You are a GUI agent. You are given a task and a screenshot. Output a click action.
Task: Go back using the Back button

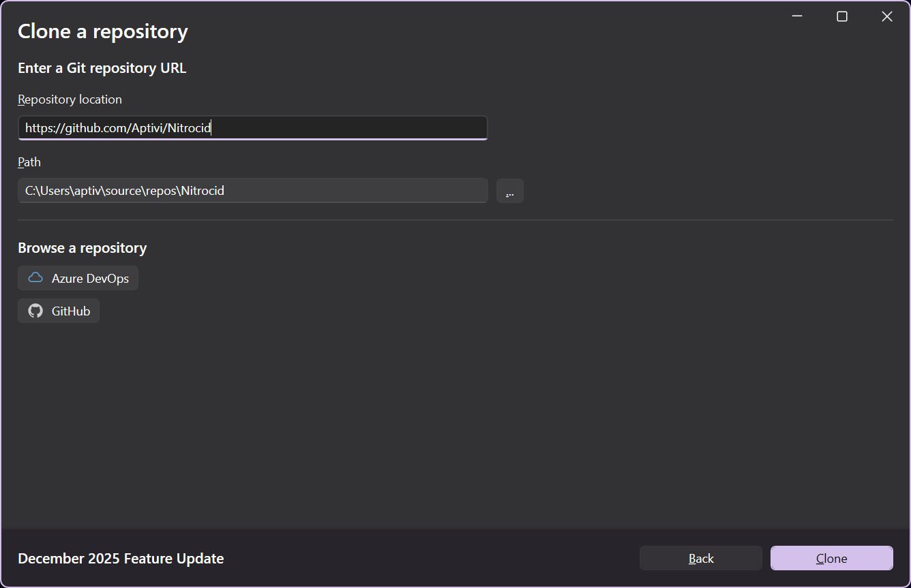[x=700, y=558]
